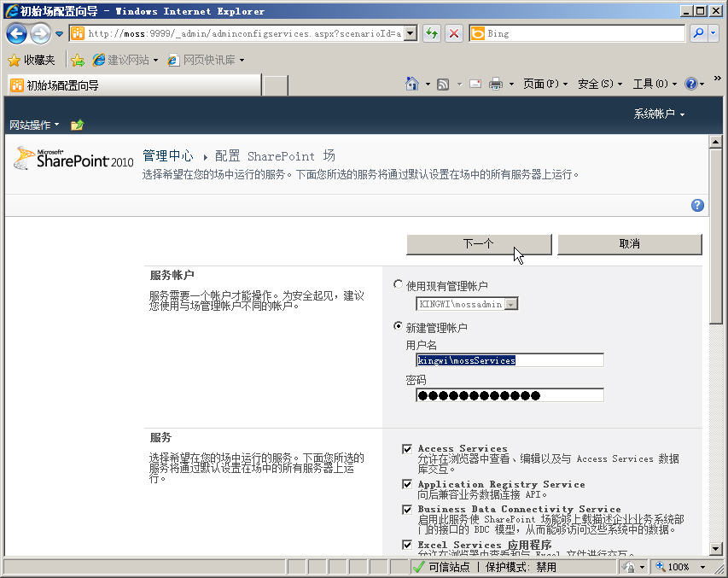Click the search magnifier button
This screenshot has width=728, height=578.
[699, 33]
